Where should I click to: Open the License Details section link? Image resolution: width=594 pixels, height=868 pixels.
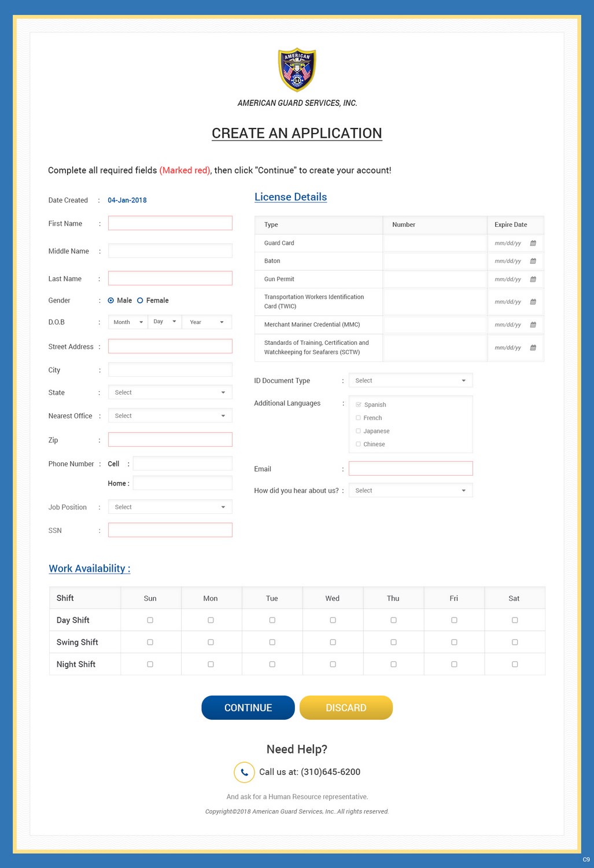click(x=290, y=197)
